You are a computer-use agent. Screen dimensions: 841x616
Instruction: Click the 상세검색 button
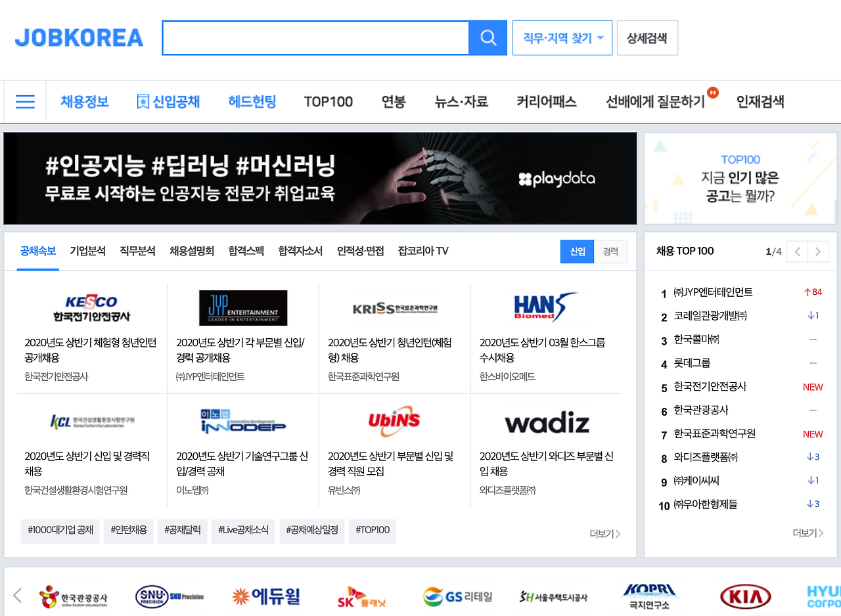pyautogui.click(x=647, y=38)
